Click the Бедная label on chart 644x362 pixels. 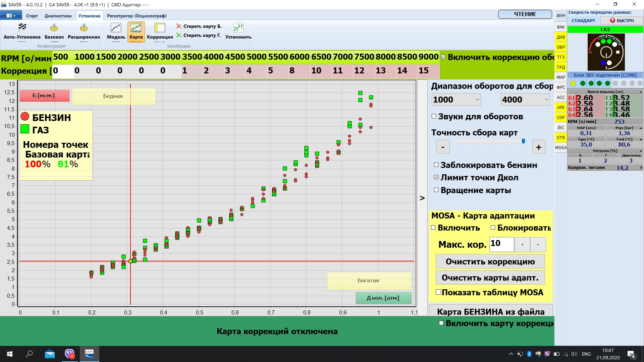pos(113,96)
